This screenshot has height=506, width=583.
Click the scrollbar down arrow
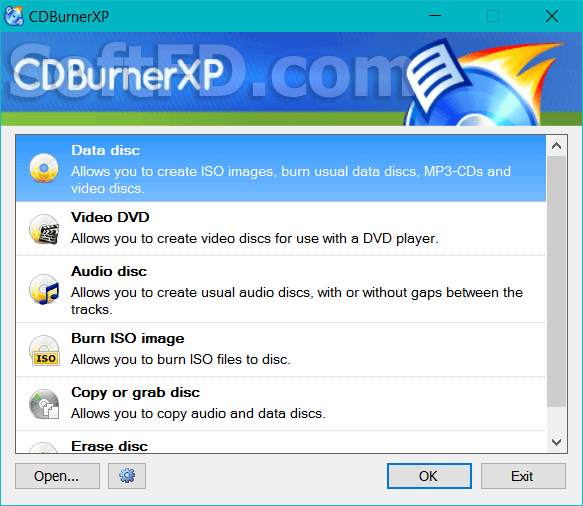(556, 442)
